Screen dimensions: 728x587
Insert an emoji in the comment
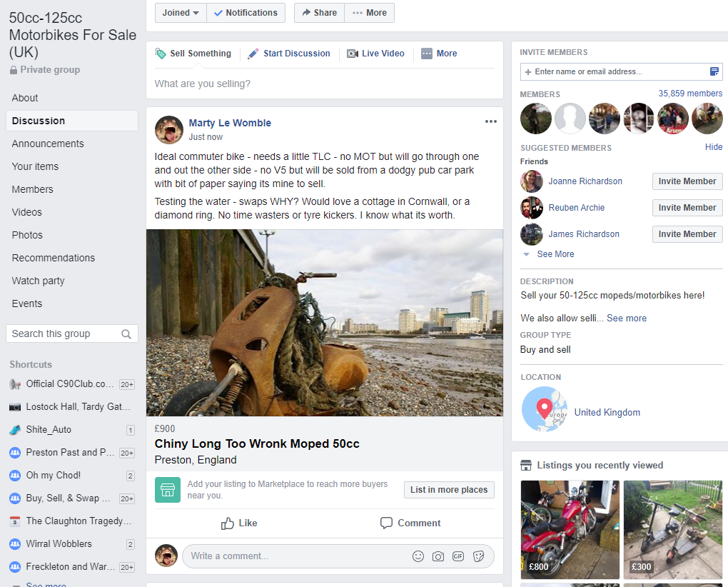[x=418, y=556]
